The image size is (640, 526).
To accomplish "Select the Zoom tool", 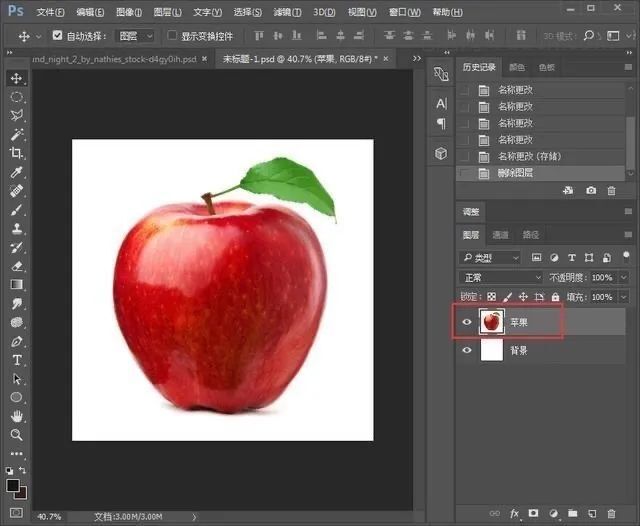I will click(x=16, y=435).
